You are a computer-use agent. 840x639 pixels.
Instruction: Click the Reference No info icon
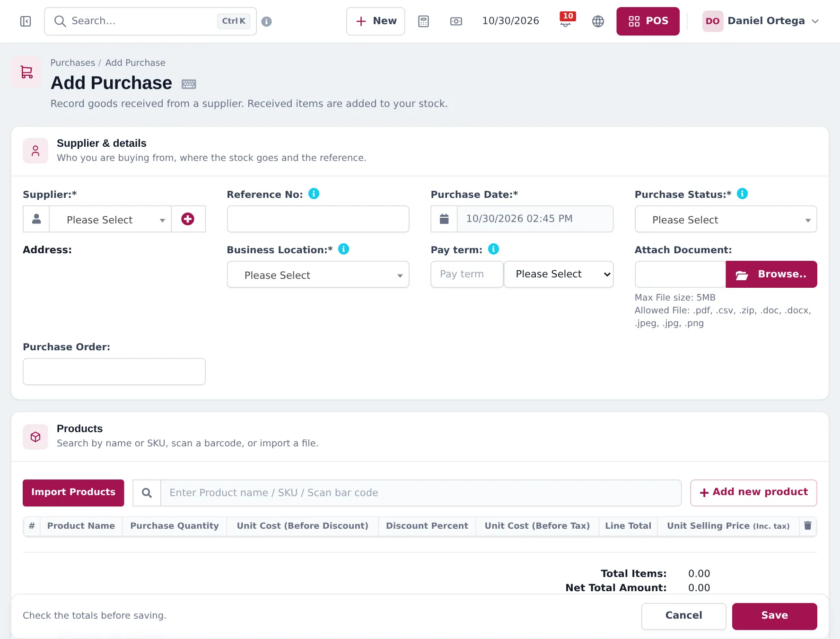click(314, 194)
